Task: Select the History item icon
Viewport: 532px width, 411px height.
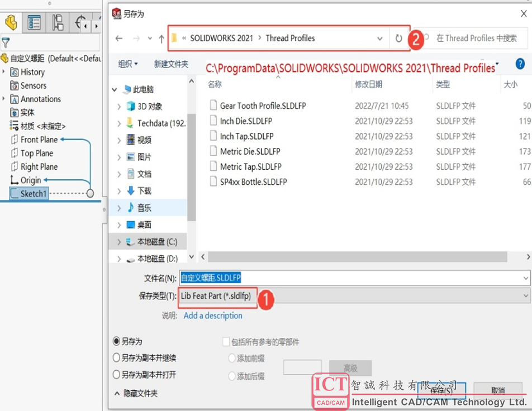Action: pos(15,72)
